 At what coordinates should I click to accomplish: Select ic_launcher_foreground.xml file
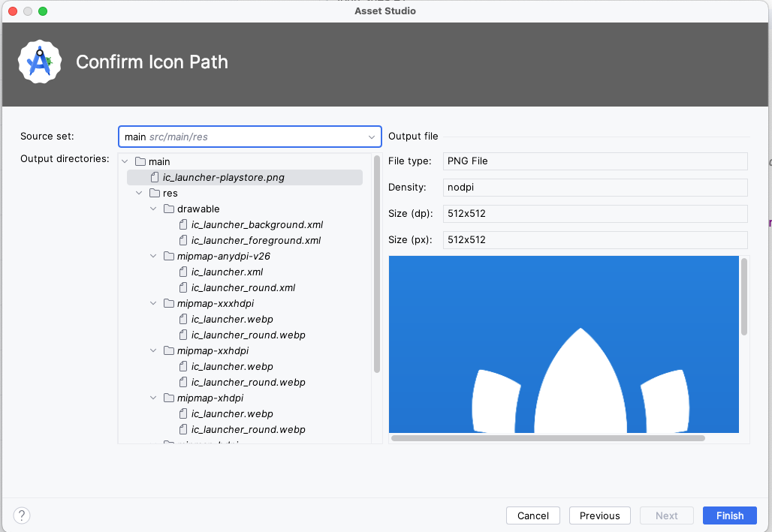[x=255, y=240]
